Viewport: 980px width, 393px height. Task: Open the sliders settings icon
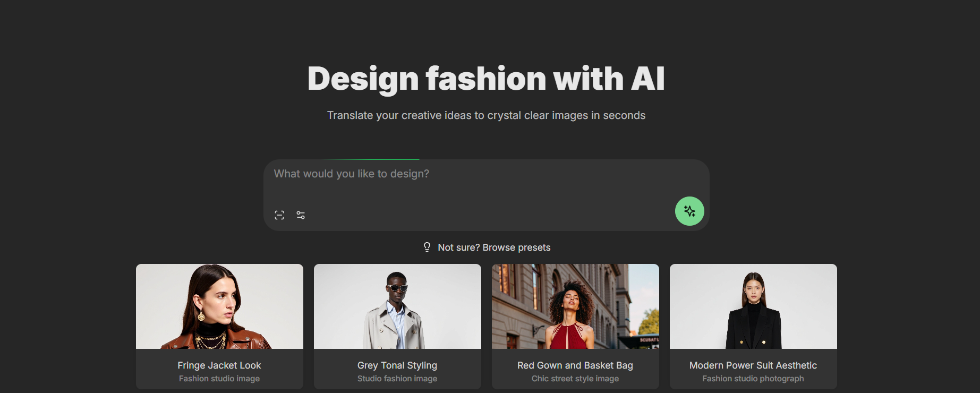pyautogui.click(x=301, y=215)
